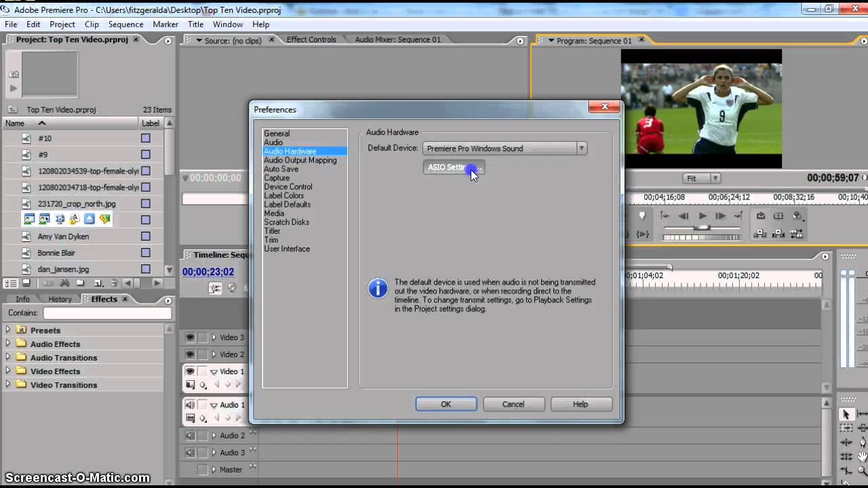Click the Snap icon in Timeline
The height and width of the screenshot is (488, 868).
pos(215,288)
